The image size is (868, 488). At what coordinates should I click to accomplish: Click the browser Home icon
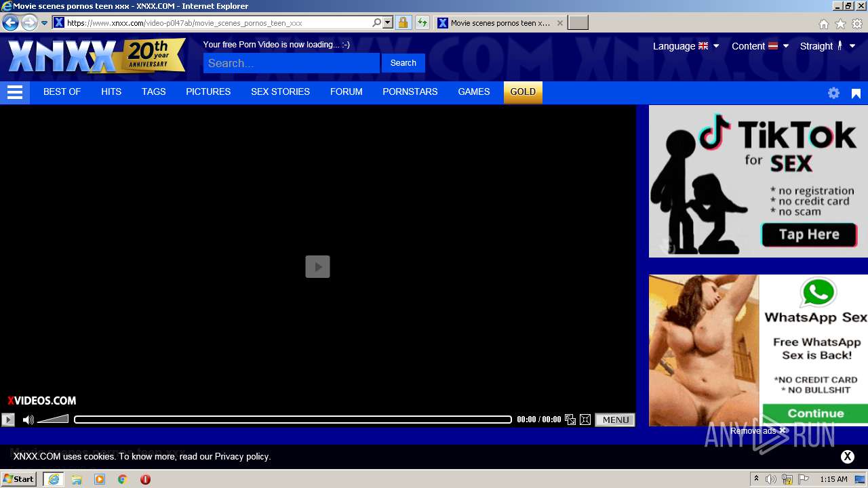[824, 24]
